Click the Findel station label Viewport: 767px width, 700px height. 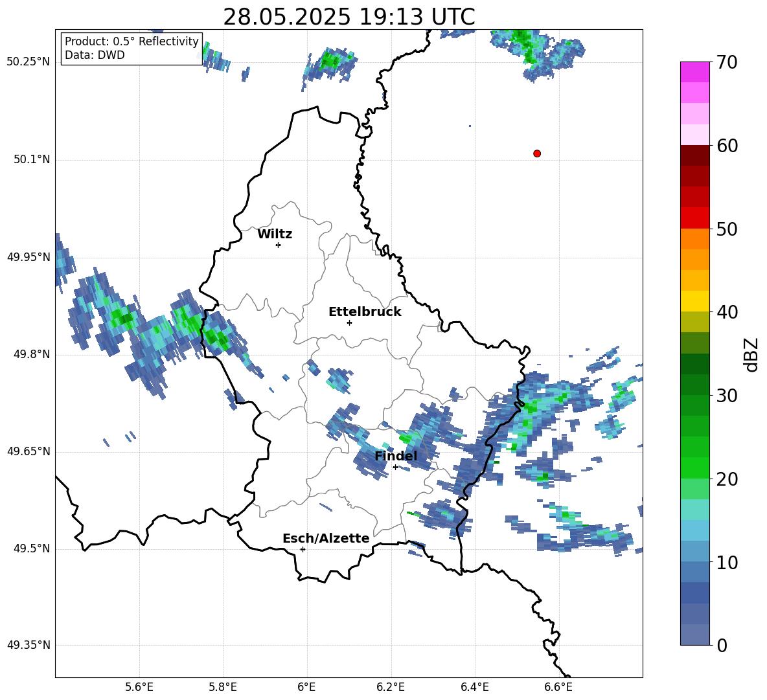click(x=396, y=456)
